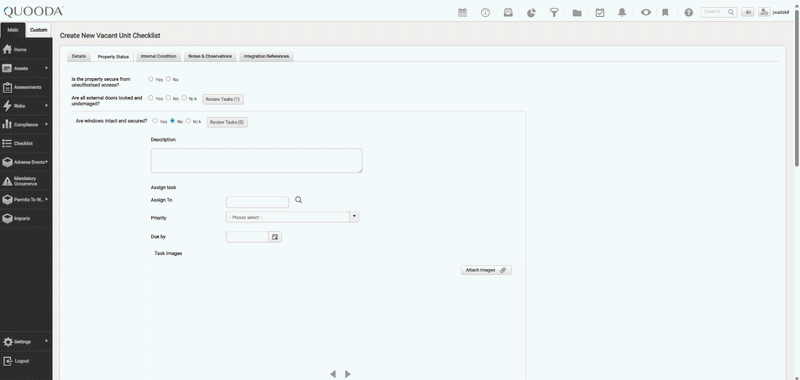The width and height of the screenshot is (800, 380).
Task: Switch to the Custom sidebar tab
Action: (39, 30)
